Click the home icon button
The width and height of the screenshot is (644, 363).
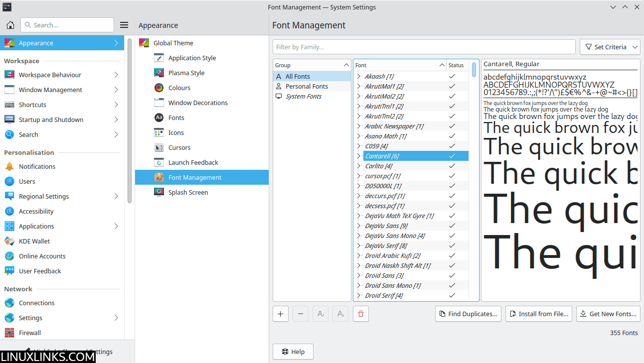coord(9,25)
